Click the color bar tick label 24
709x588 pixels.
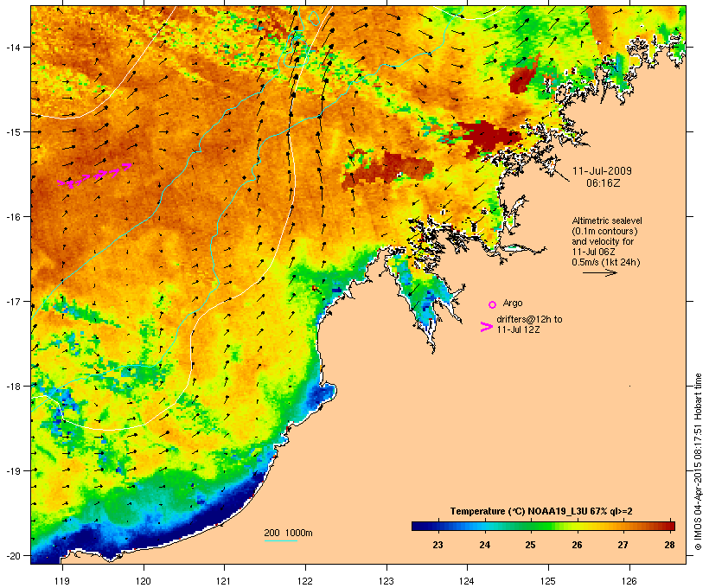[x=484, y=545]
